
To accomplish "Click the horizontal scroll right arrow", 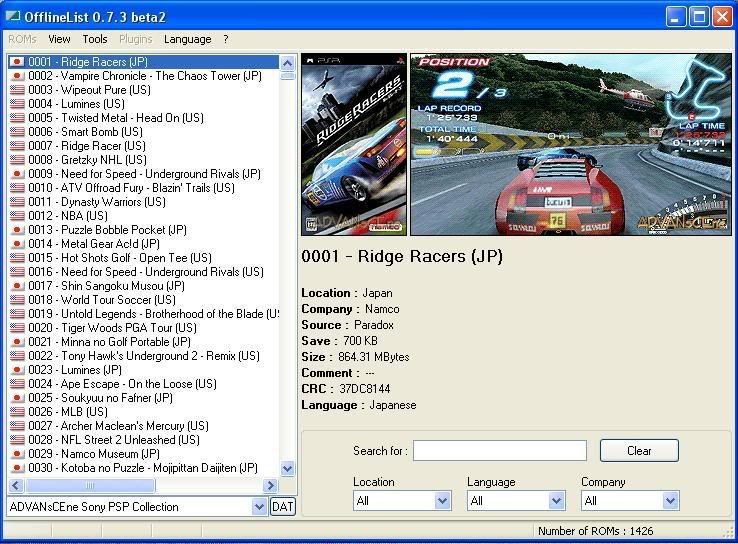I will tap(270, 485).
